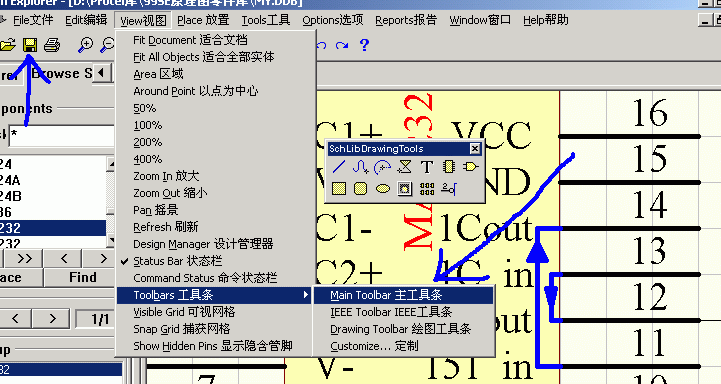Close the SchLibDrawingTools floating toolbar

475,149
